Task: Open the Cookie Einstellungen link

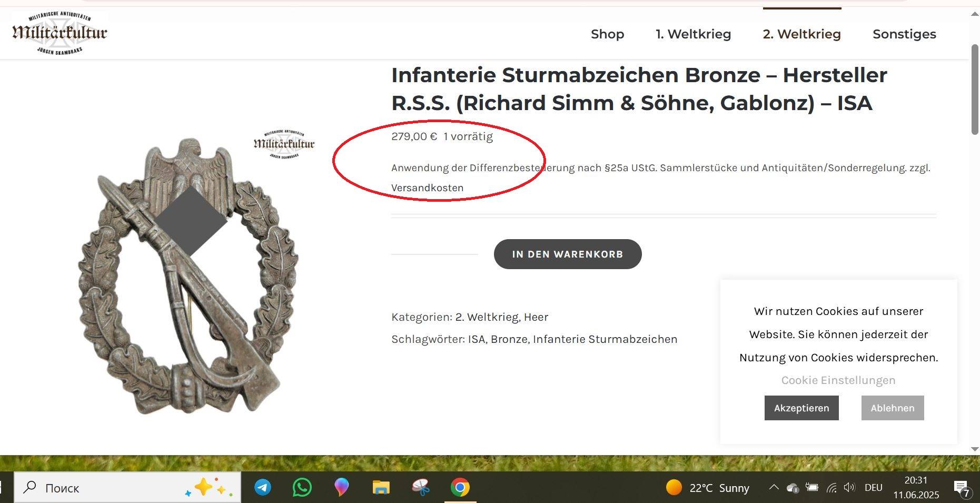Action: tap(838, 380)
